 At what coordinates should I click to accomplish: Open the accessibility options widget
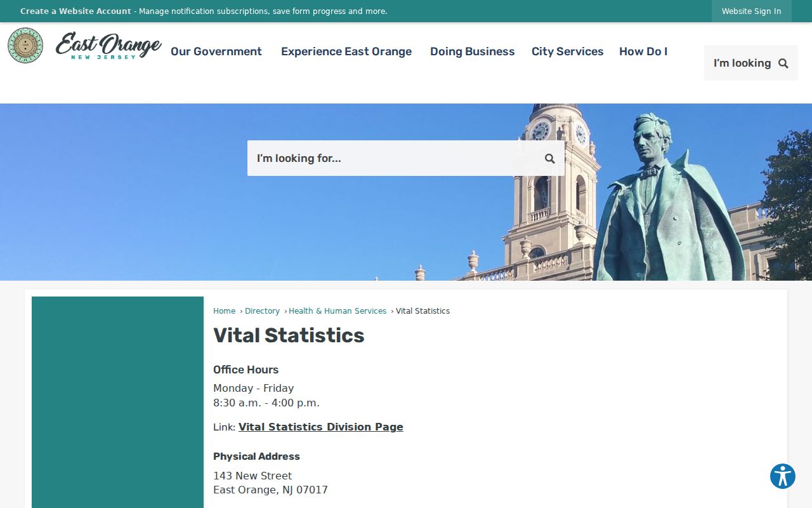(783, 476)
